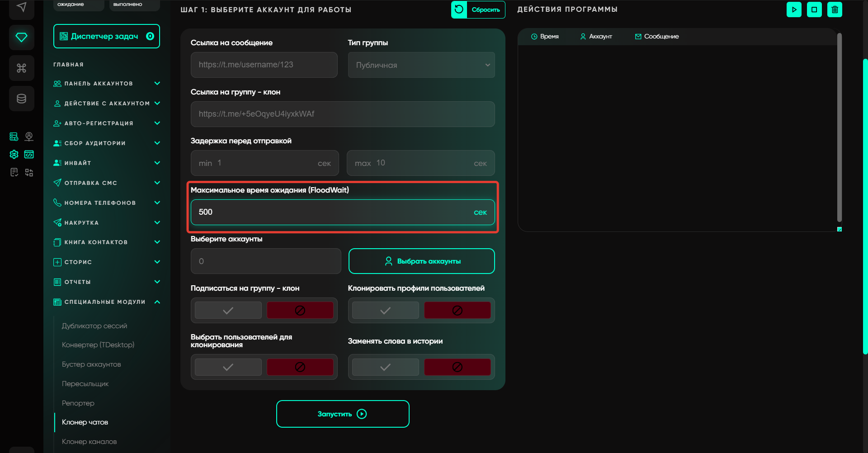Click the stop square icon in the actions panel
868x453 pixels.
pyautogui.click(x=814, y=9)
